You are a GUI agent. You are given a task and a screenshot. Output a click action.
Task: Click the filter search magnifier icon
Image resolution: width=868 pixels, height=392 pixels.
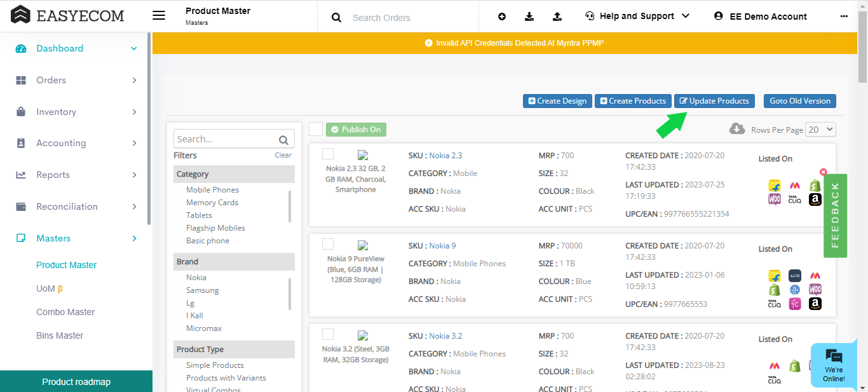(x=284, y=140)
